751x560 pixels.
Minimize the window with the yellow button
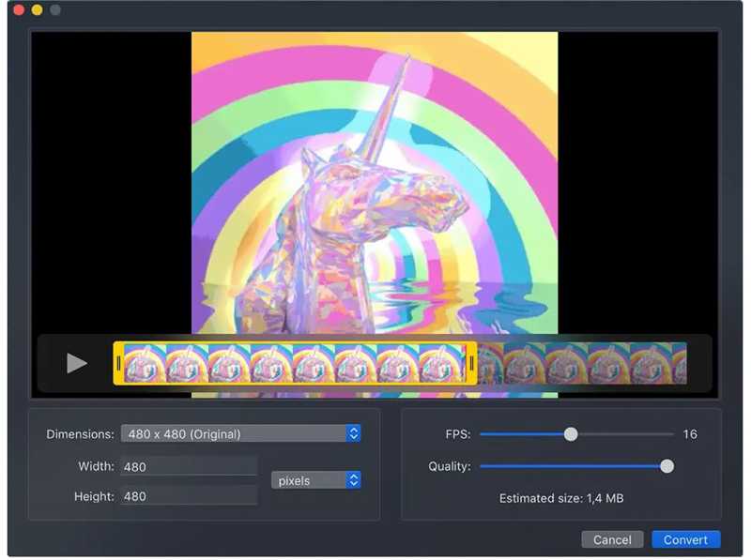coord(37,9)
